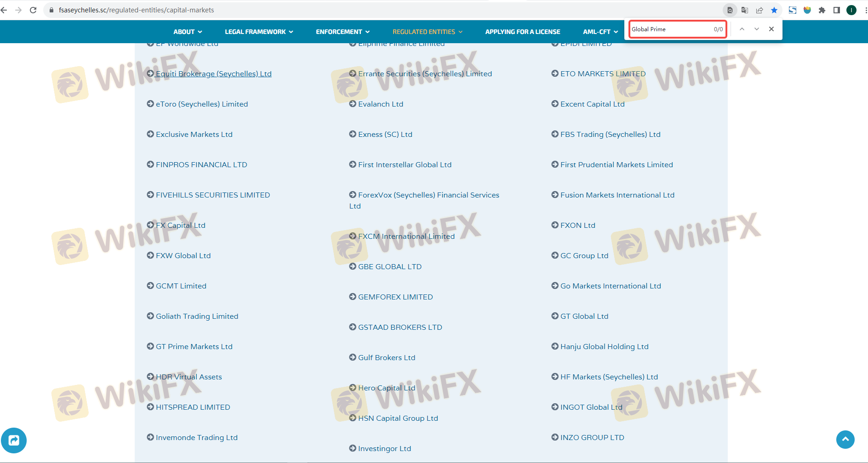Image resolution: width=868 pixels, height=463 pixels.
Task: Go back to the previous page
Action: click(4, 10)
